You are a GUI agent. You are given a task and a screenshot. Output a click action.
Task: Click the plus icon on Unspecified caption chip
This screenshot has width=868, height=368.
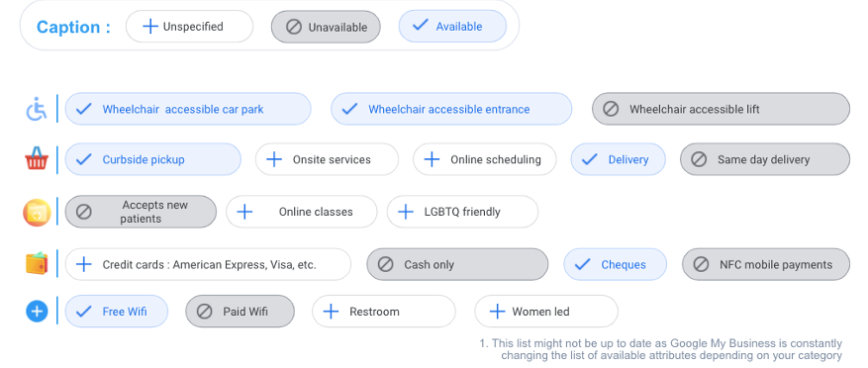[150, 26]
